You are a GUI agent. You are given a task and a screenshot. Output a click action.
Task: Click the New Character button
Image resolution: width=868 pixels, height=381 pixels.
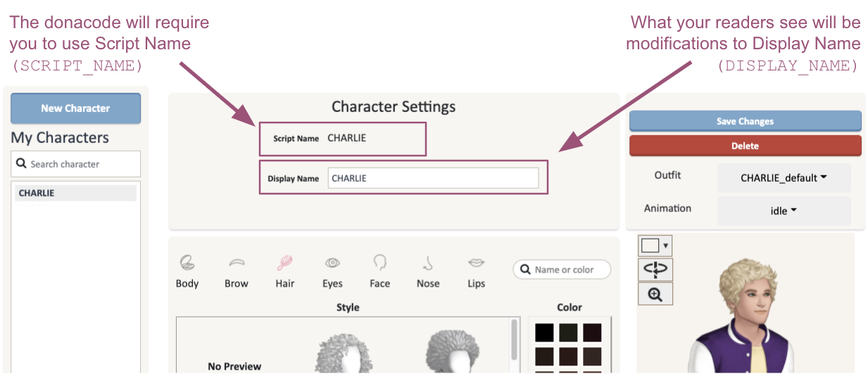coord(75,108)
